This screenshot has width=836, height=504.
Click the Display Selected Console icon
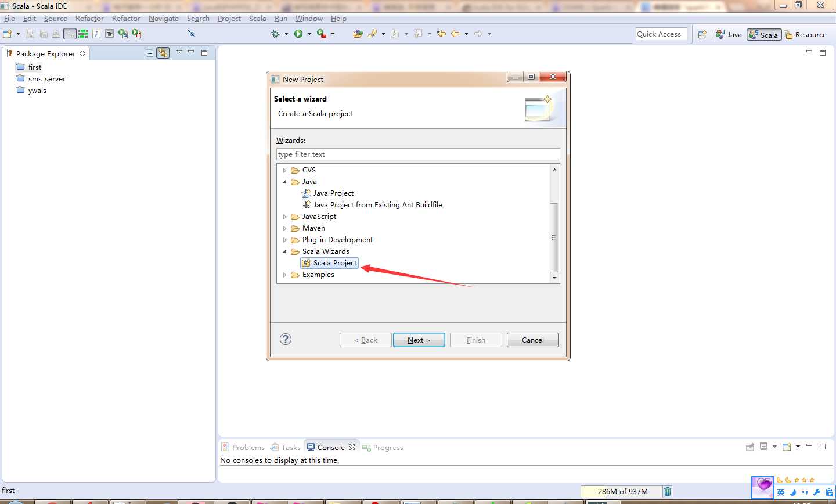click(x=764, y=447)
